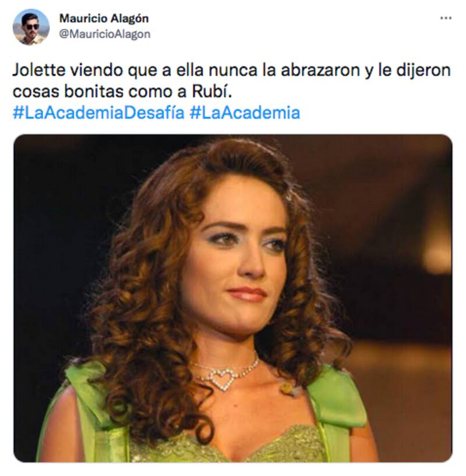The image size is (466, 476).
Task: Follow the #LaAcademia hashtag link
Action: pyautogui.click(x=245, y=113)
